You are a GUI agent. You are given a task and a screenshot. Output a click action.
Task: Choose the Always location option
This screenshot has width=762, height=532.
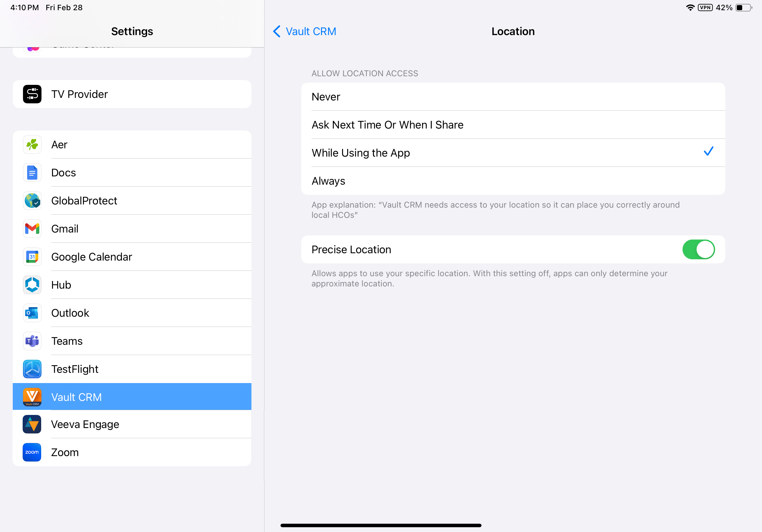tap(513, 181)
